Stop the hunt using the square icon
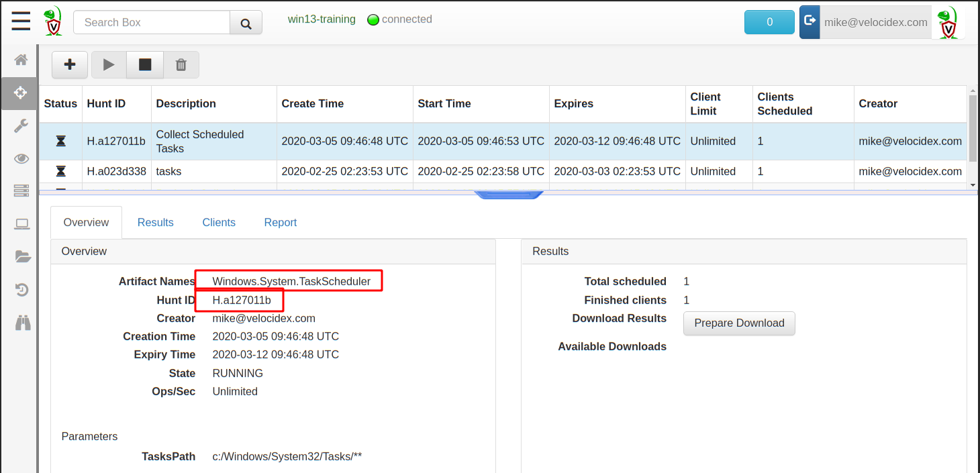980x473 pixels. (144, 64)
